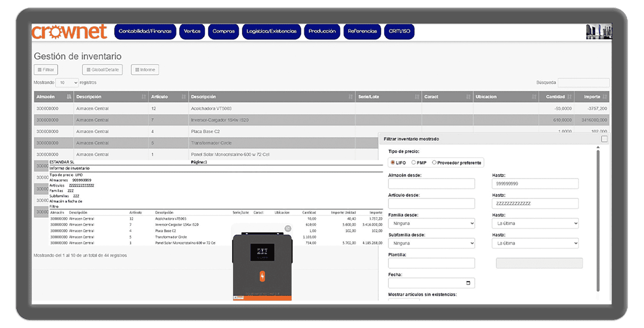Sort by Cantidad column arrows
This screenshot has width=644, height=328.
coord(570,97)
